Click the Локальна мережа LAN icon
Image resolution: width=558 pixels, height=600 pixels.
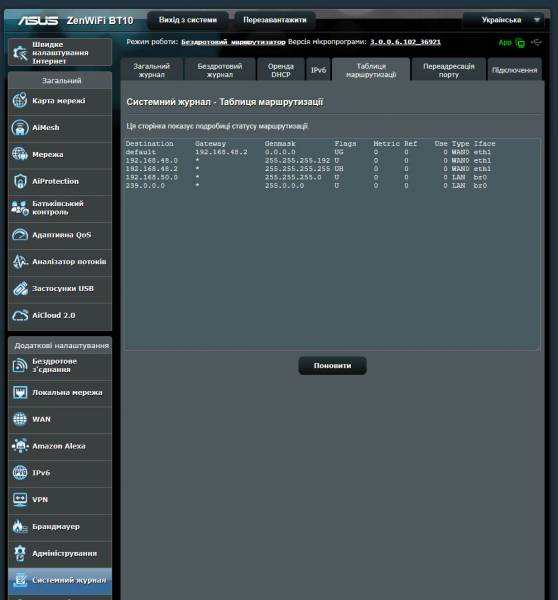(20, 392)
